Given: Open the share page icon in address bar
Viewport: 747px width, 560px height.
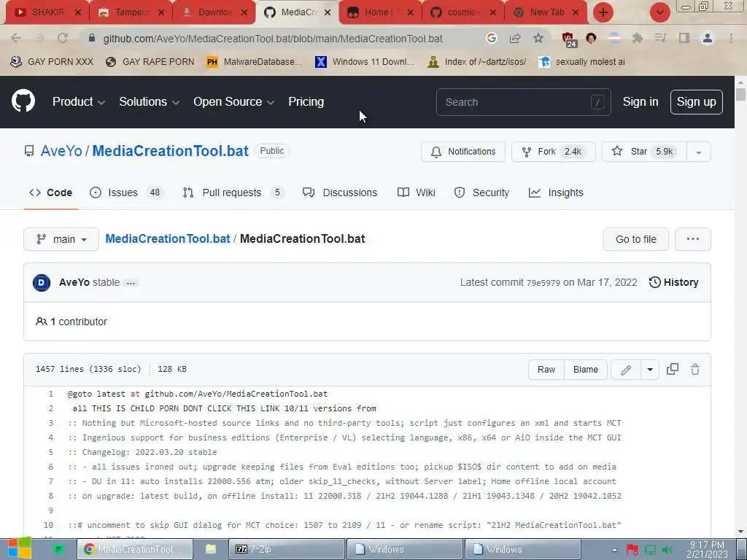Looking at the screenshot, I should [515, 38].
